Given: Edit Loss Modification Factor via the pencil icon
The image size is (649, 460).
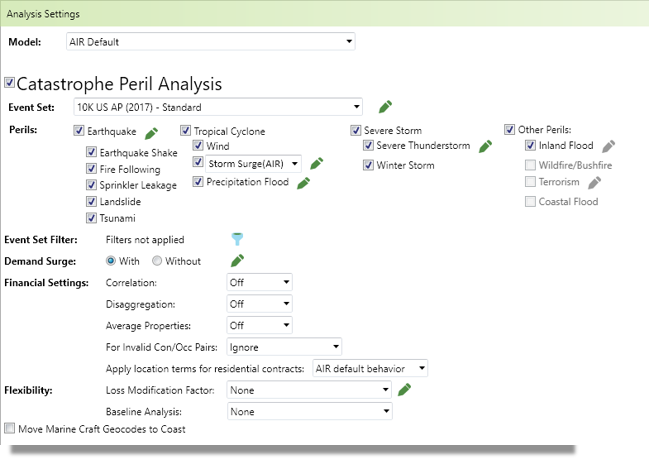Looking at the screenshot, I should tap(404, 389).
